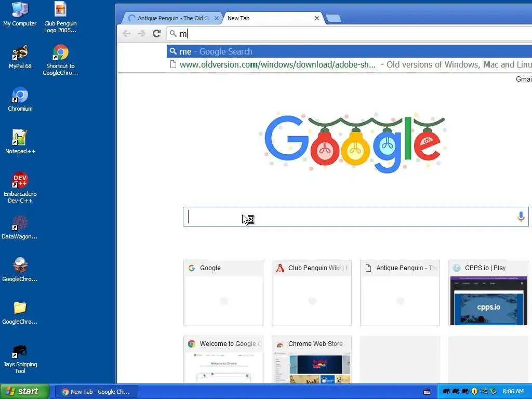Open the CPPS.io | Play tile
This screenshot has height=399, width=532.
click(x=488, y=293)
